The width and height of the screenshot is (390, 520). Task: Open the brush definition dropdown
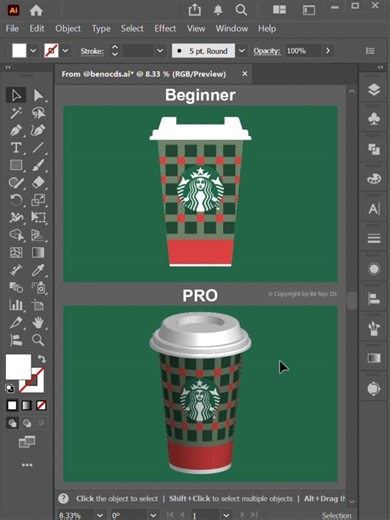point(242,51)
